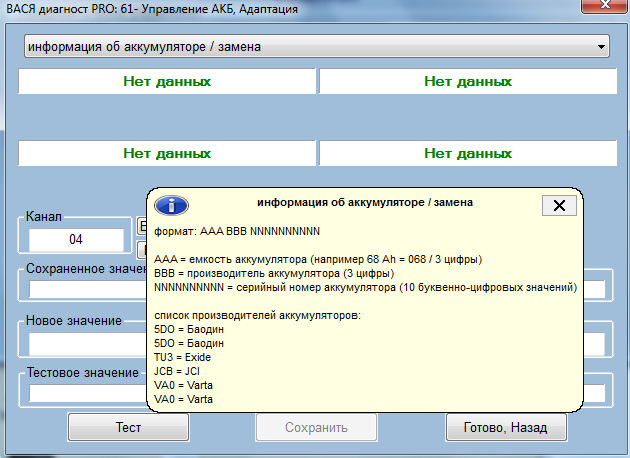630x458 pixels.
Task: Click the AAA battery capacity description line
Action: tap(318, 259)
